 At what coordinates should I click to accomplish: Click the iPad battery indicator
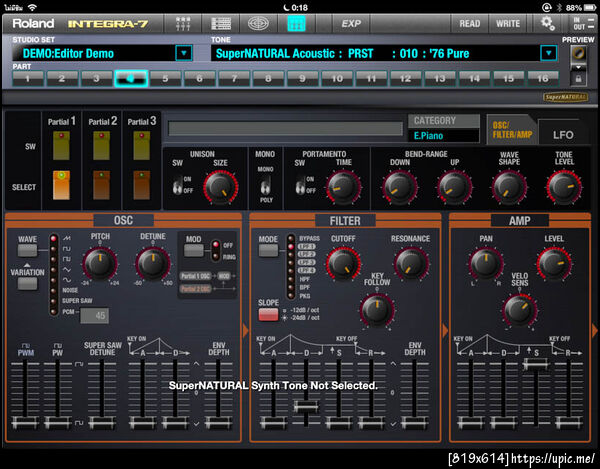click(x=589, y=7)
